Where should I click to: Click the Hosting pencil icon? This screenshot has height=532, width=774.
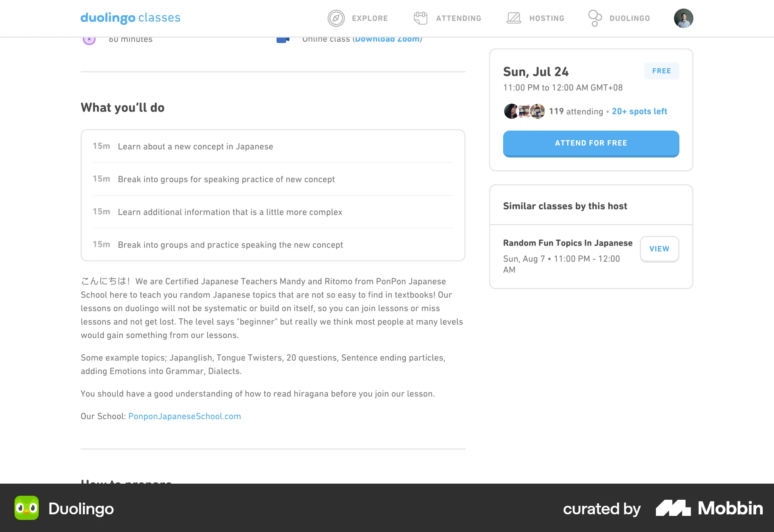point(514,18)
